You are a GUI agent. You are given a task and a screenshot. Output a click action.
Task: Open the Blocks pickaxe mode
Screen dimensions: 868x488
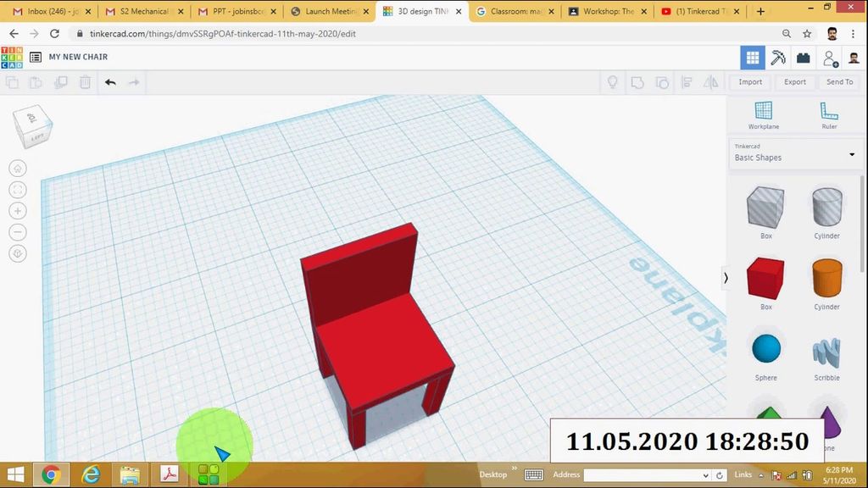[x=778, y=58]
